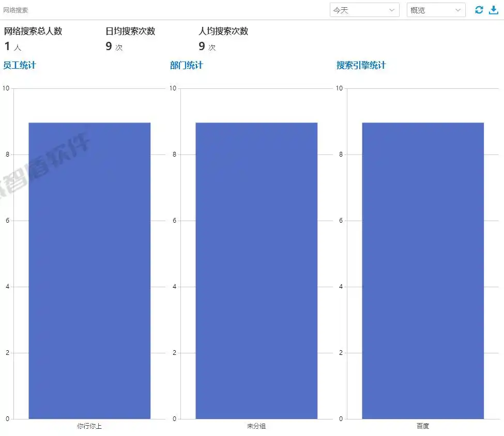Click the download export icon

(493, 10)
